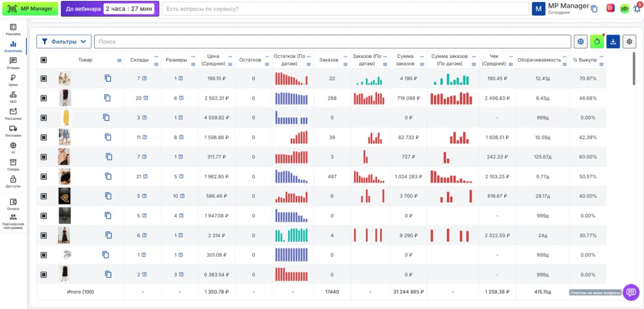Copy the product in the 301.08 ₽ row
Viewport: 644px width, 309px height.
pyautogui.click(x=106, y=255)
